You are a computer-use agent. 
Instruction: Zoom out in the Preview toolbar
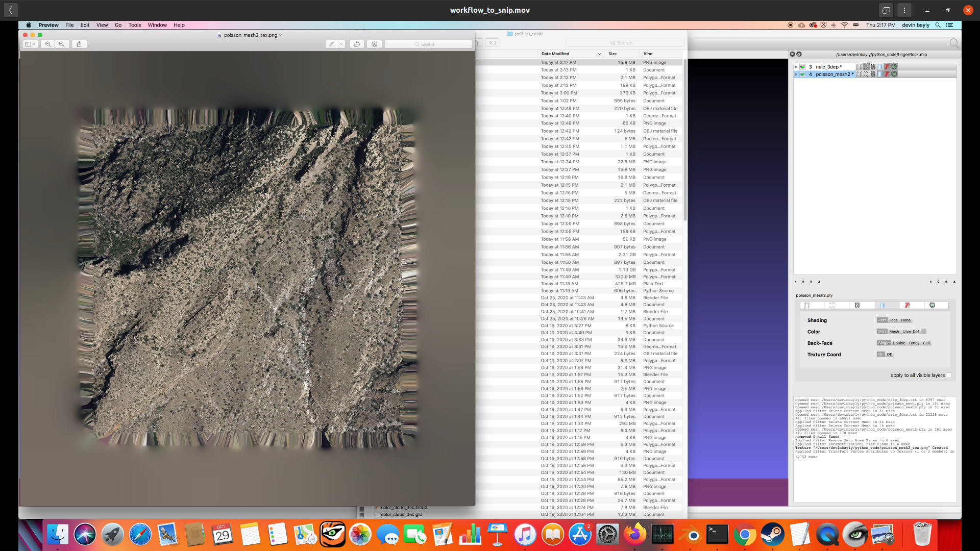tap(48, 44)
